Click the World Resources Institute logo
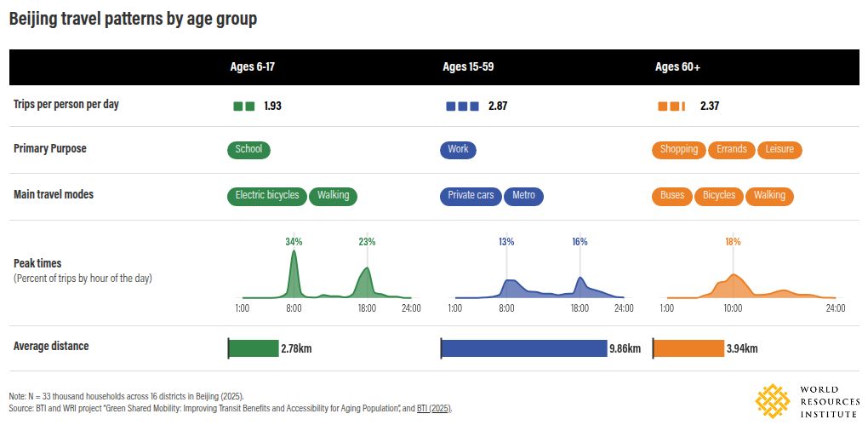Viewport: 868px width, 431px height. click(808, 401)
